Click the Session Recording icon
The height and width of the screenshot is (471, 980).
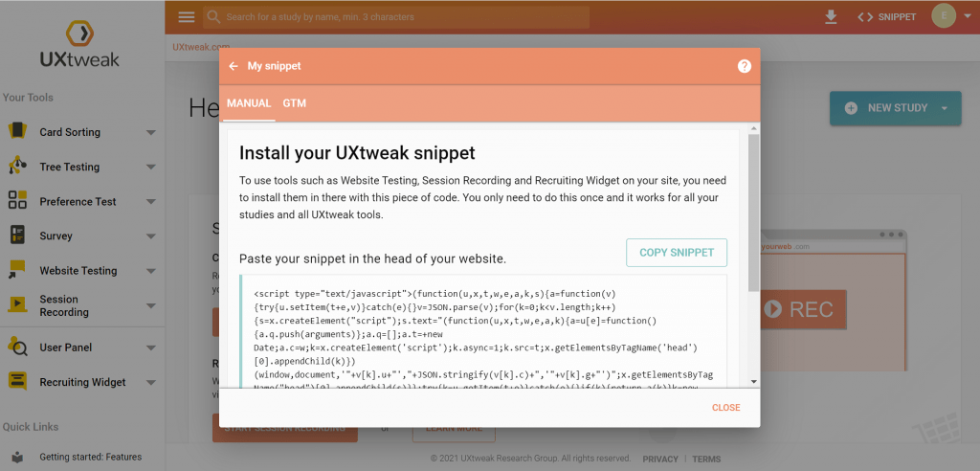click(x=17, y=304)
